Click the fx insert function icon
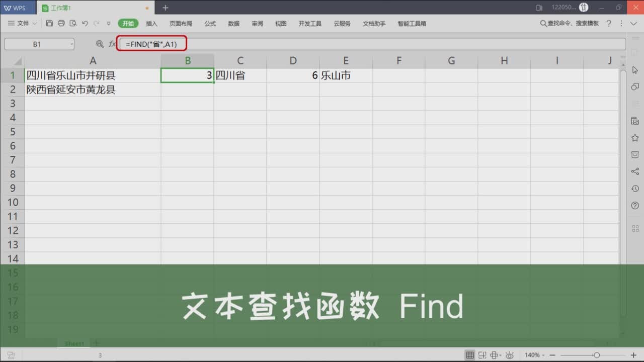 112,44
